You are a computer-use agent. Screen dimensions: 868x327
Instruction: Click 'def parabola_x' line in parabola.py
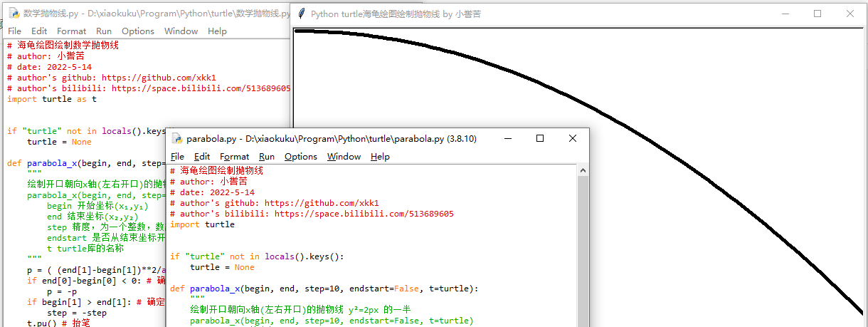tap(324, 289)
